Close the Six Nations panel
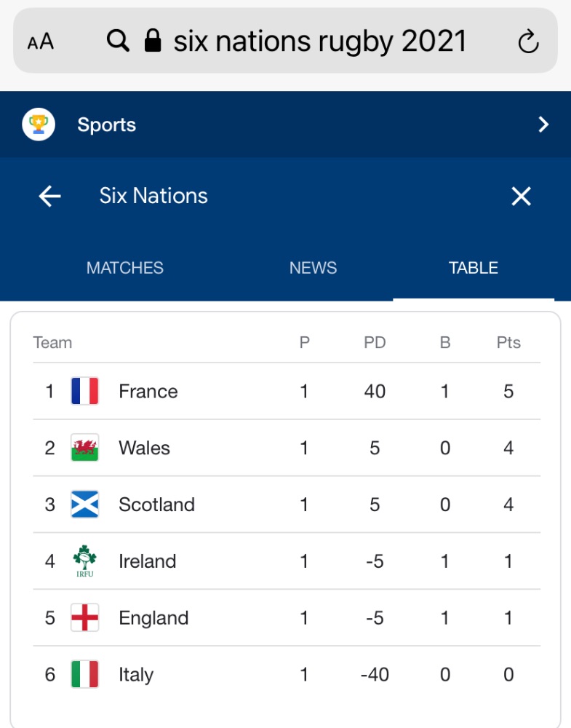571x728 pixels. coord(521,196)
